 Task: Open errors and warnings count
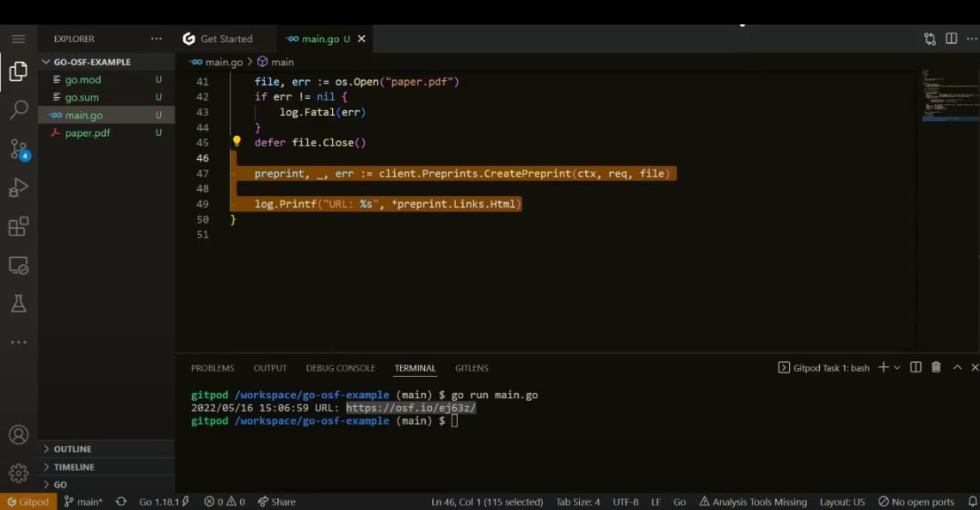pyautogui.click(x=225, y=502)
